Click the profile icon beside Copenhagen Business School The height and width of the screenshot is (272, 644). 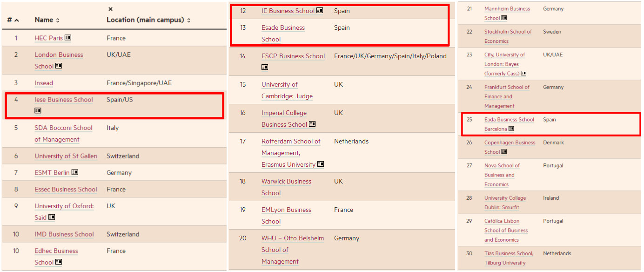pyautogui.click(x=504, y=151)
